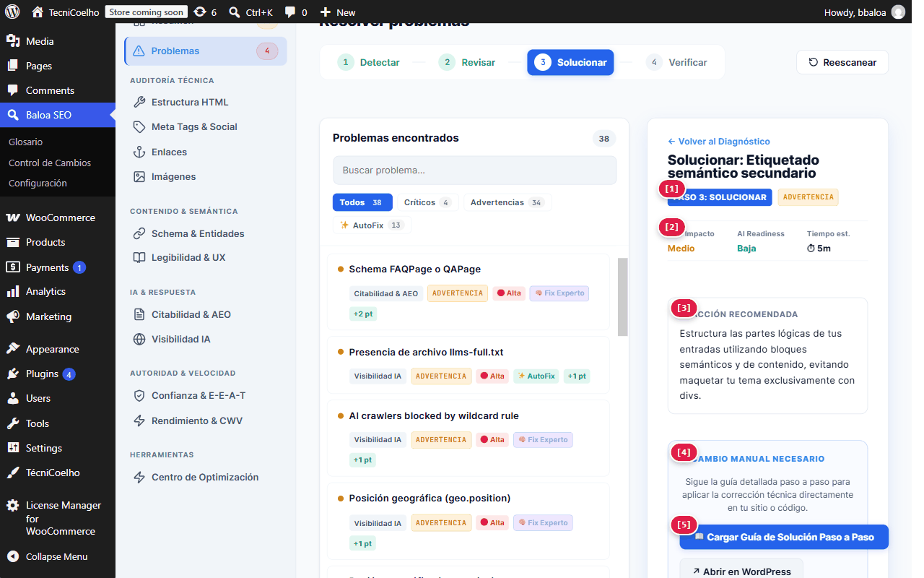924x578 pixels.
Task: Click Cargar Guía de Solución Paso a Paso
Action: point(784,537)
